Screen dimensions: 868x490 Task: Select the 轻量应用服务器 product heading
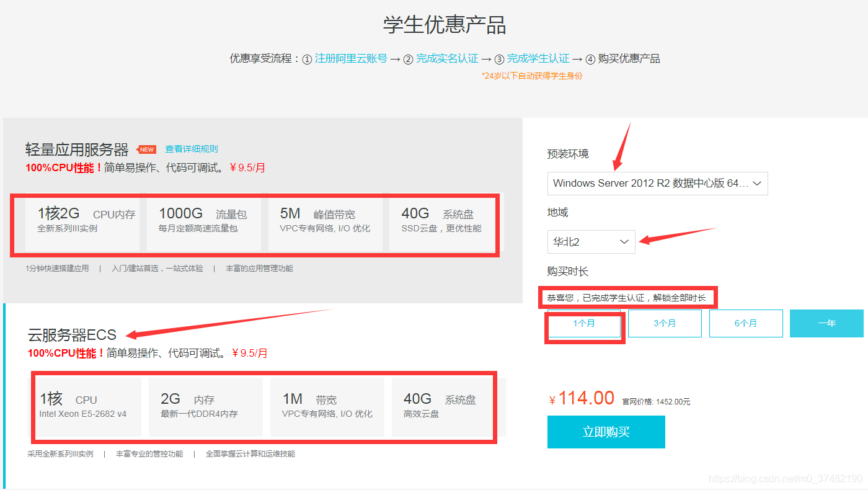pyautogui.click(x=77, y=149)
